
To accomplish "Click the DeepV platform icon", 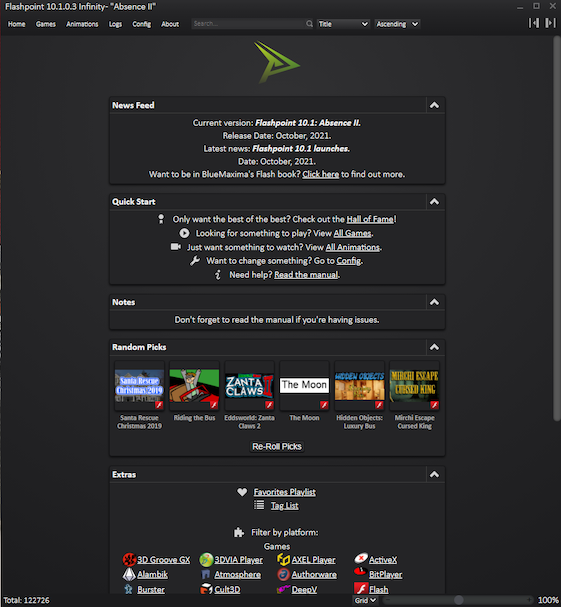I will coord(283,590).
